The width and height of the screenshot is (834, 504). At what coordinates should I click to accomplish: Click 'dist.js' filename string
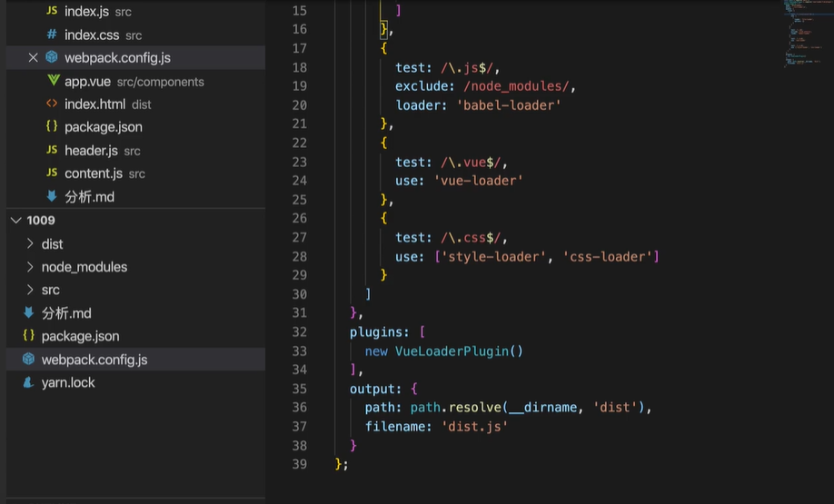[x=474, y=427]
